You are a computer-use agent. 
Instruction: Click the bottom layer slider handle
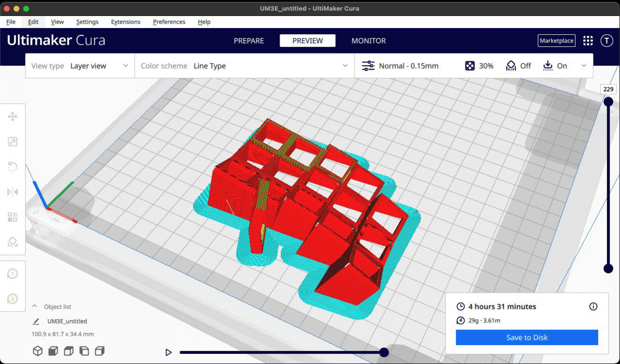click(608, 269)
